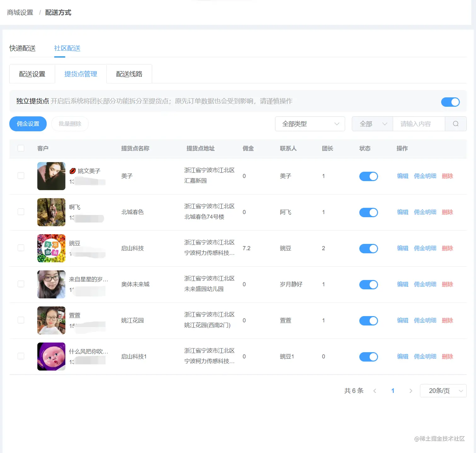Click the 共 6 条 total count
The width and height of the screenshot is (476, 453).
click(x=354, y=391)
